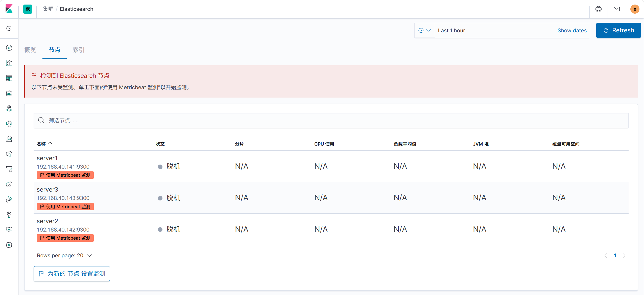The image size is (644, 295).
Task: Click the JVM 堆 column header
Action: pos(481,144)
